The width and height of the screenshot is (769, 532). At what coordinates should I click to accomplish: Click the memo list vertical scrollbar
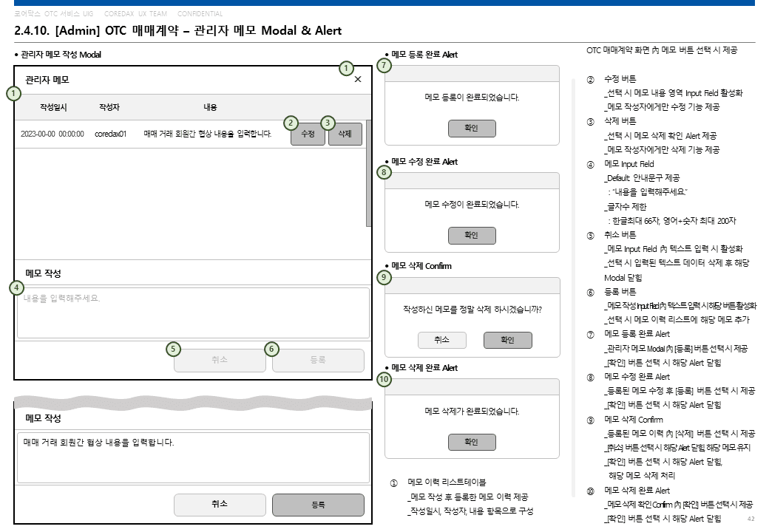pyautogui.click(x=369, y=173)
